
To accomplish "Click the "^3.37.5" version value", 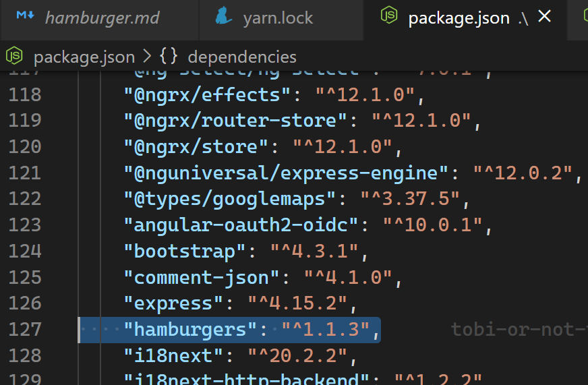I will pos(410,199).
